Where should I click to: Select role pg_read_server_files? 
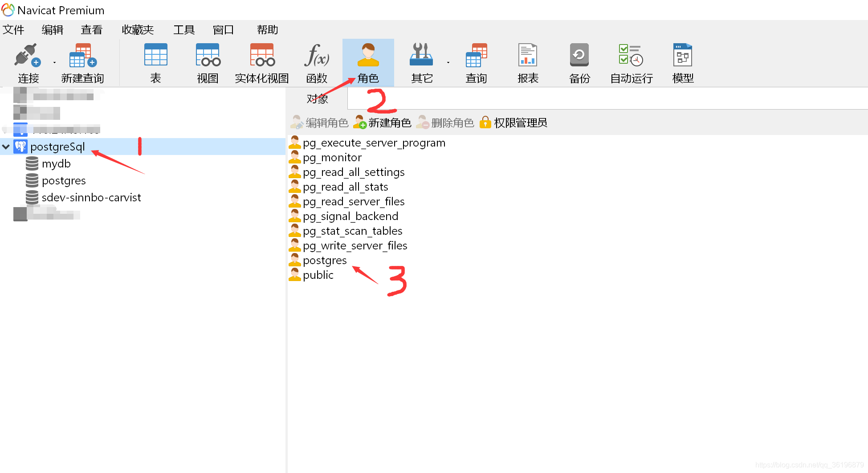354,201
